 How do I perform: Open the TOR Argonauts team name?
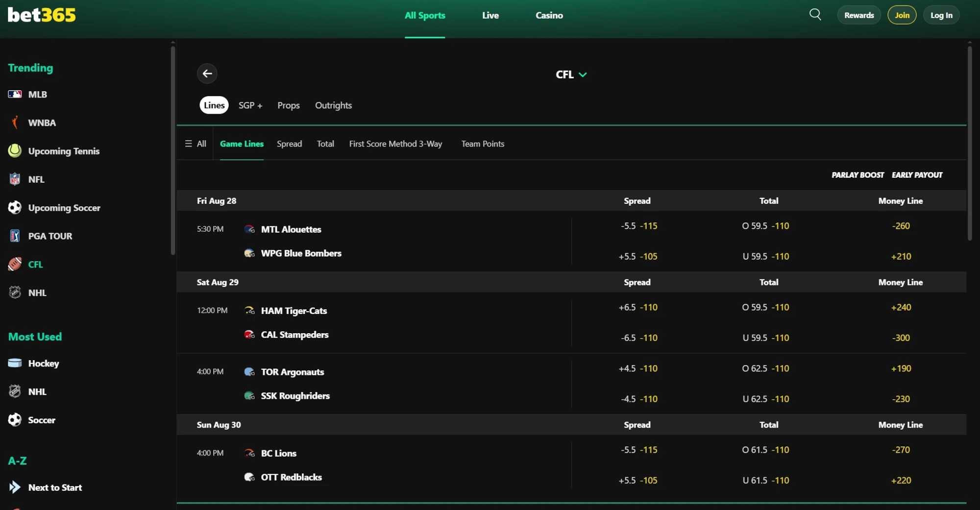[293, 372]
